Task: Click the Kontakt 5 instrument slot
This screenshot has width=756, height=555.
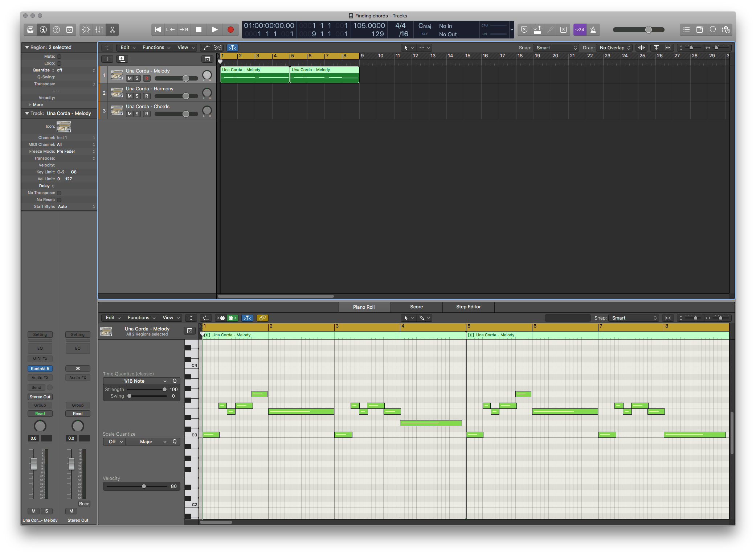Action: 40,369
